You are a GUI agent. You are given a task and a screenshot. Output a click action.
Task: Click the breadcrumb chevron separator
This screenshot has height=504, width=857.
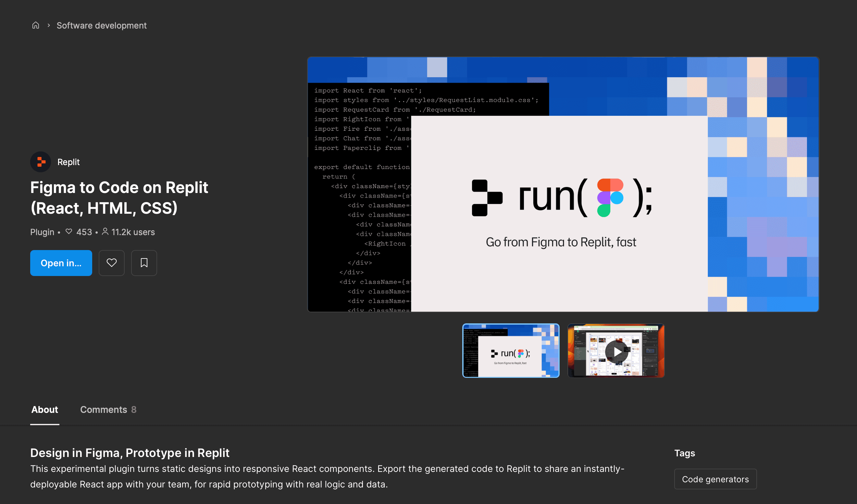click(49, 26)
